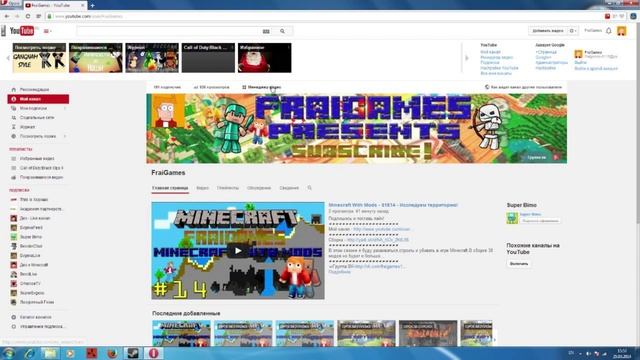640x360 pixels.
Task: Open Super Bimo channel avatar on the right
Action: tap(512, 218)
